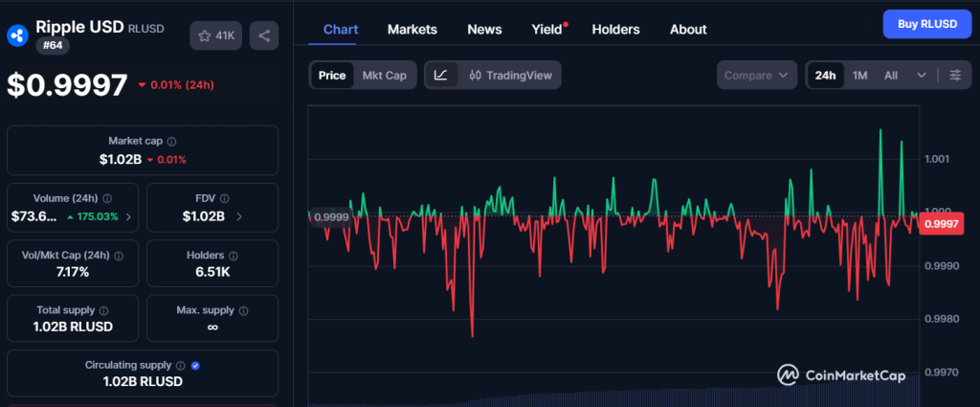Open the share icon button

click(x=264, y=35)
